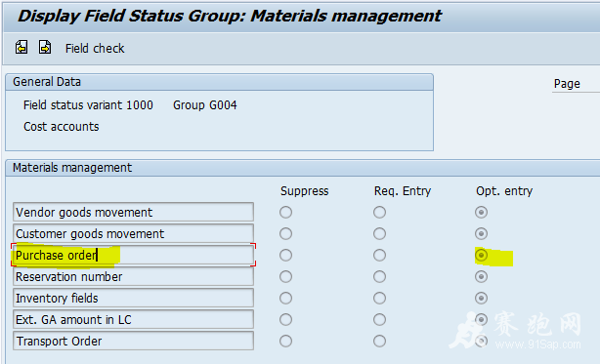600x364 pixels.
Task: Select Opt. entry for Inventory fields
Action: pos(481,298)
